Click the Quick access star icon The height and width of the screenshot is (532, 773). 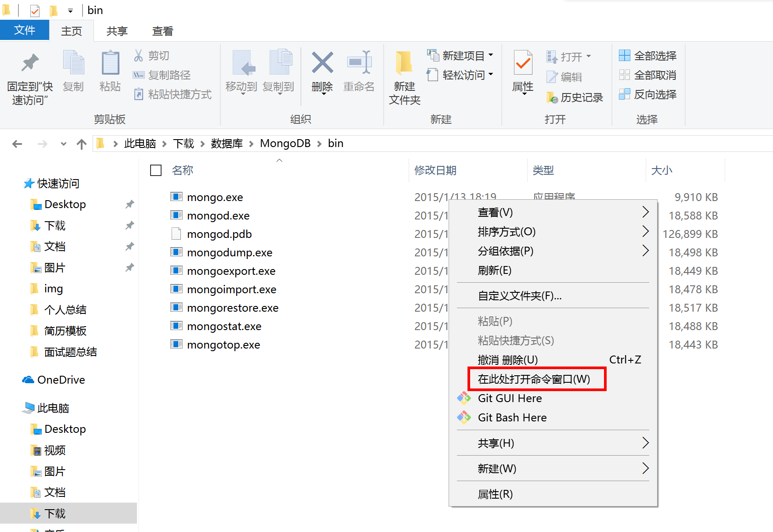pos(29,183)
